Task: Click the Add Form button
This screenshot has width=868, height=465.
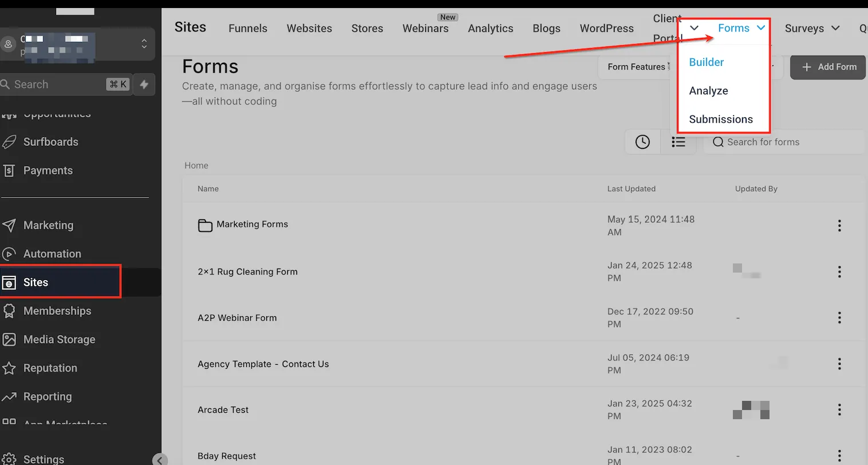Action: [828, 67]
